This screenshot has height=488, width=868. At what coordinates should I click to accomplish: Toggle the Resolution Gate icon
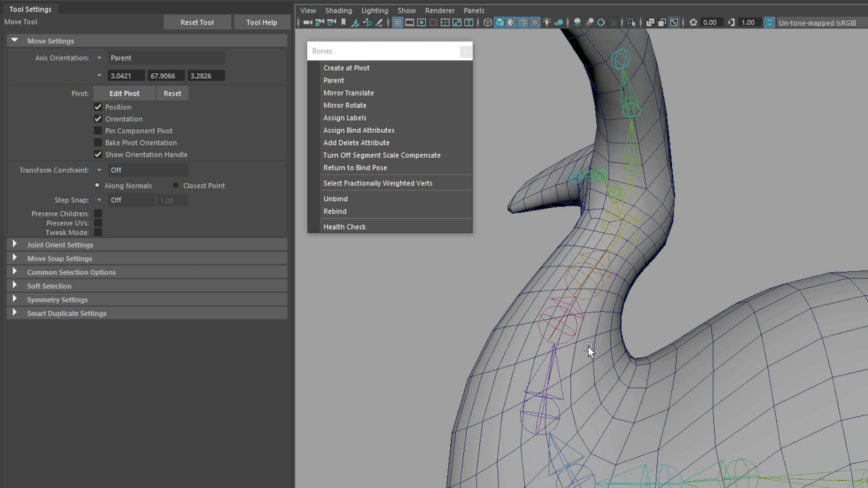(422, 22)
